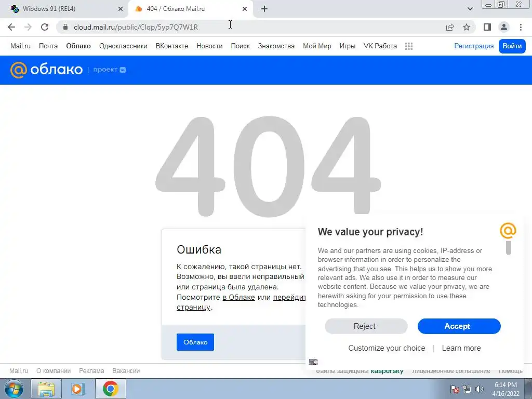This screenshot has width=532, height=399.
Task: Open VK Работа in the top navigation
Action: click(380, 46)
